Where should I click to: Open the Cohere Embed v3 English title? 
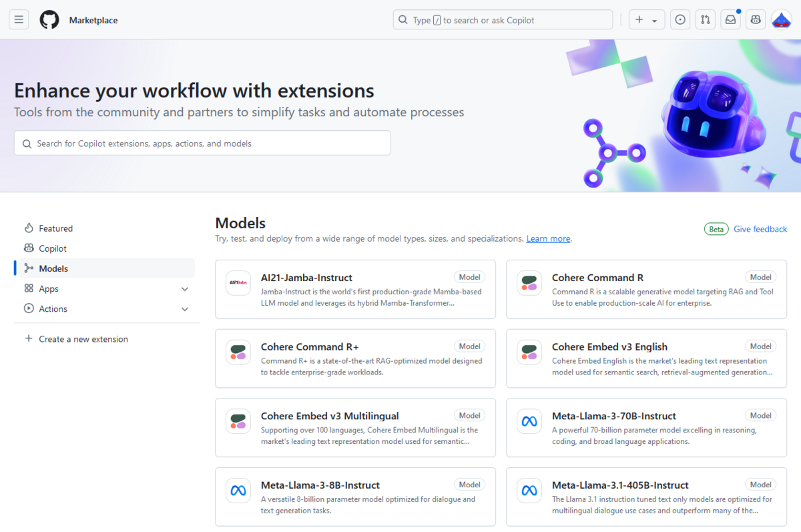(x=609, y=347)
